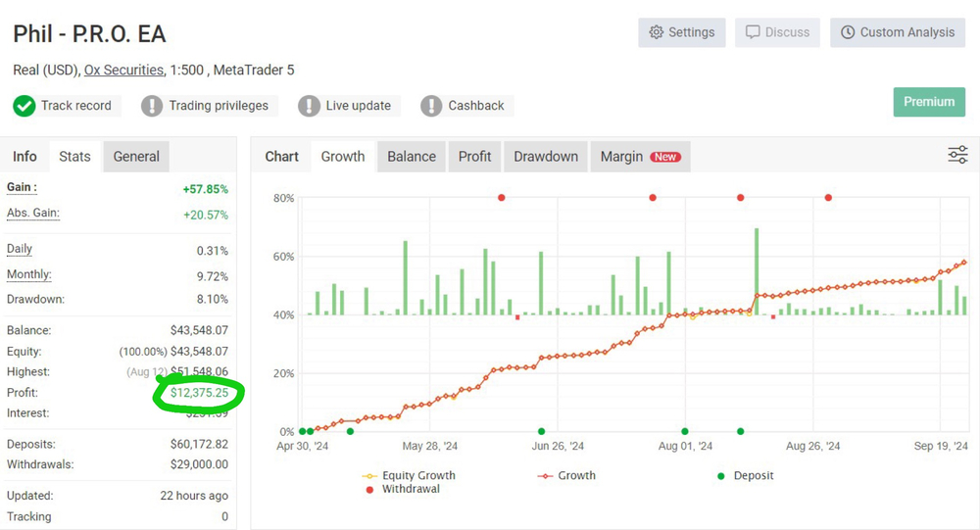Click the +57.85% gain value
The image size is (980, 530).
coord(205,189)
